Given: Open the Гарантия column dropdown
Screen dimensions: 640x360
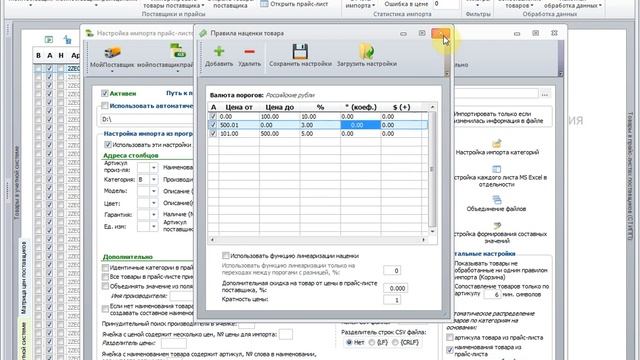Looking at the screenshot, I should pos(154,215).
